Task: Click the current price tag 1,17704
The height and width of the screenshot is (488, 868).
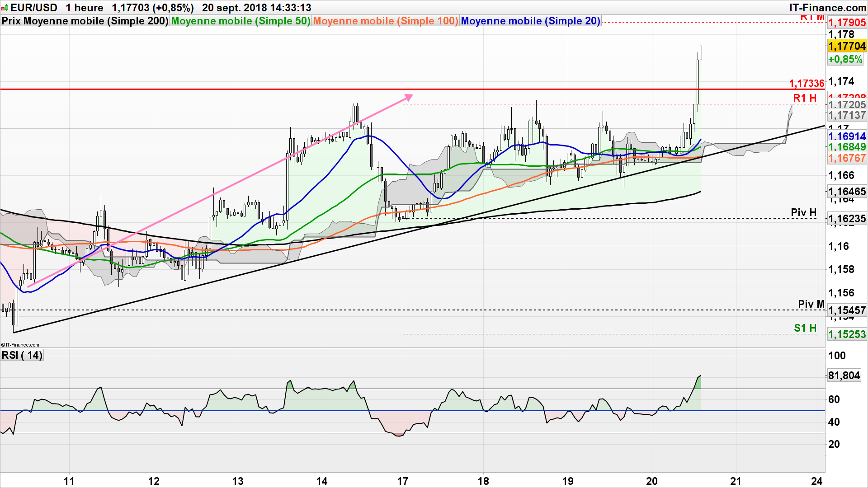Action: click(847, 46)
